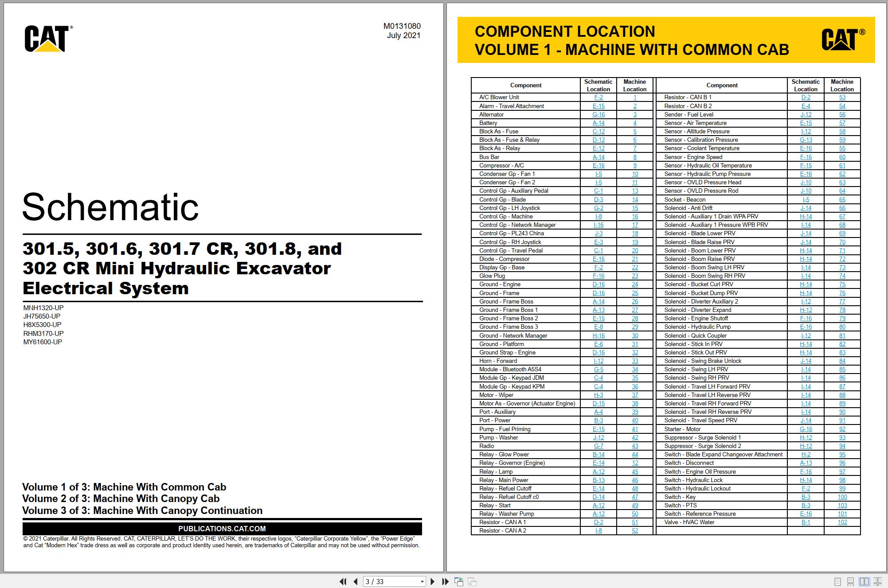Click the Component Location Volume 1 header text
The height and width of the screenshot is (588, 888).
632,40
